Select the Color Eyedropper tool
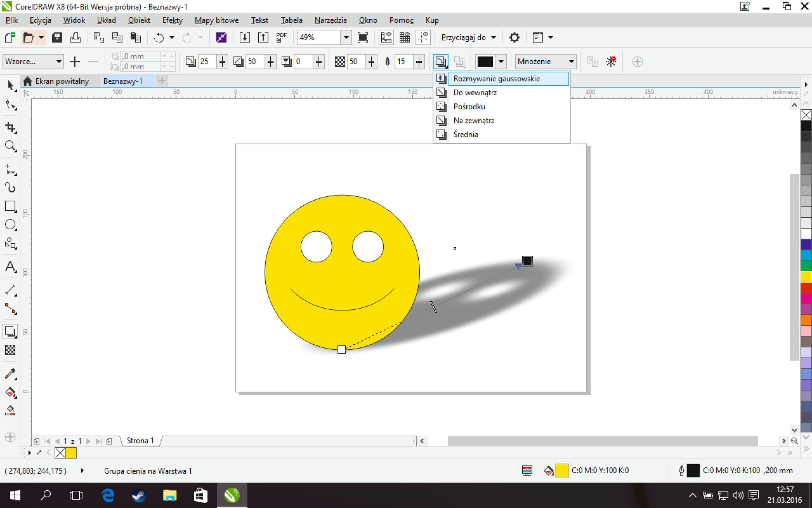The width and height of the screenshot is (812, 508). (10, 374)
